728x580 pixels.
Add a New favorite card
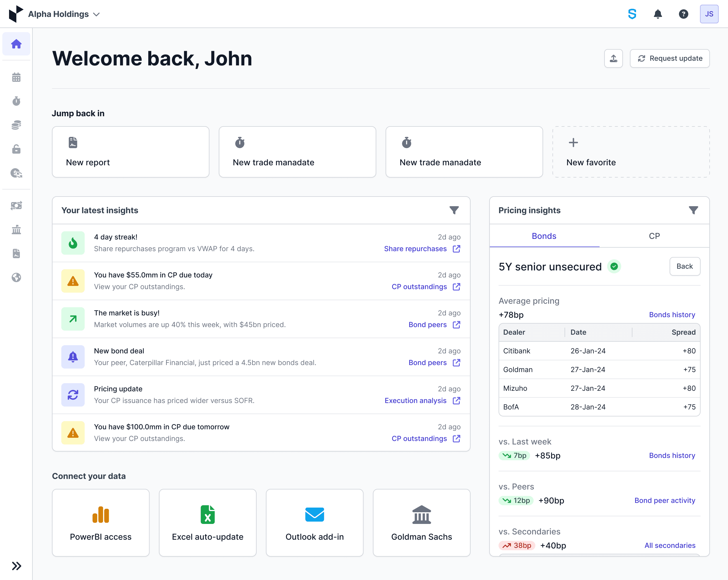(x=631, y=152)
